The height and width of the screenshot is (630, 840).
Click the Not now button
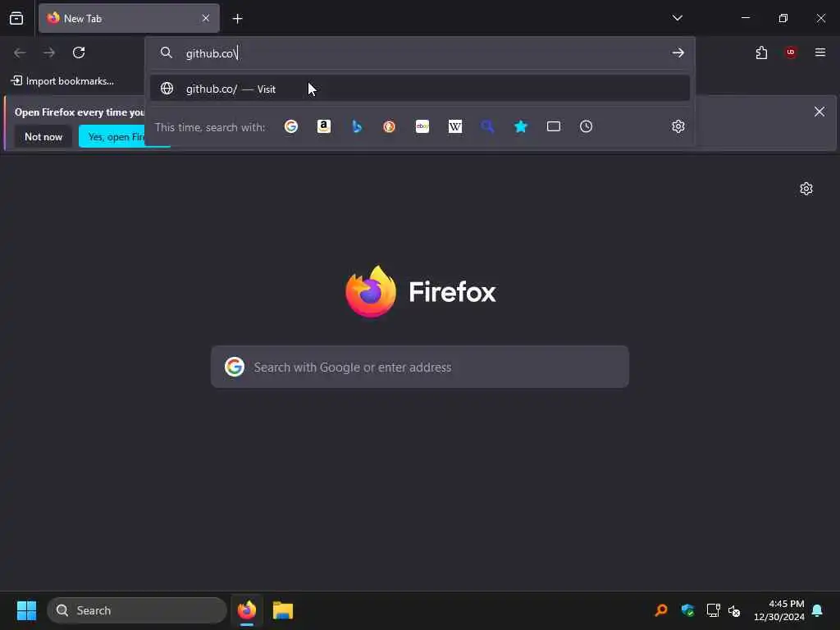coord(43,137)
